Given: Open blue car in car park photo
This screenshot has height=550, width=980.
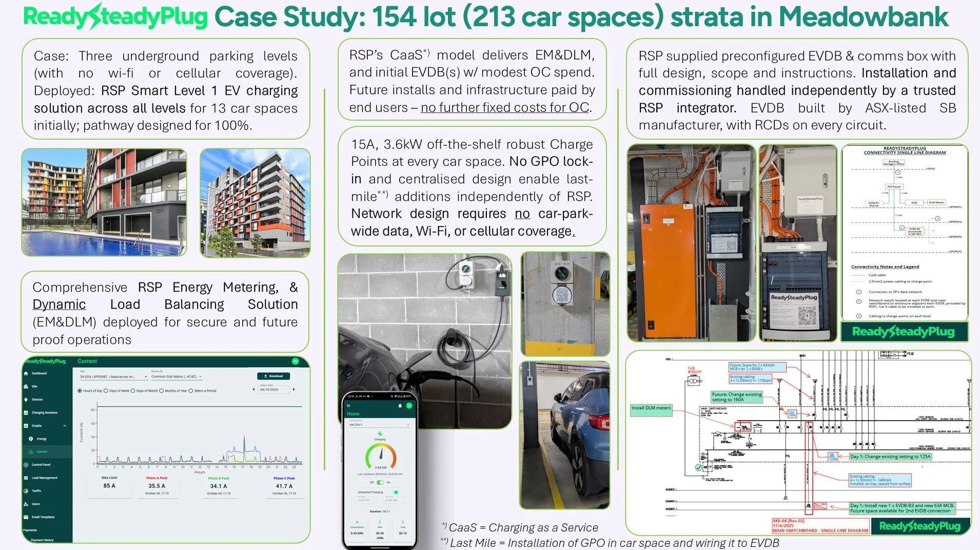Looking at the screenshot, I should (565, 434).
